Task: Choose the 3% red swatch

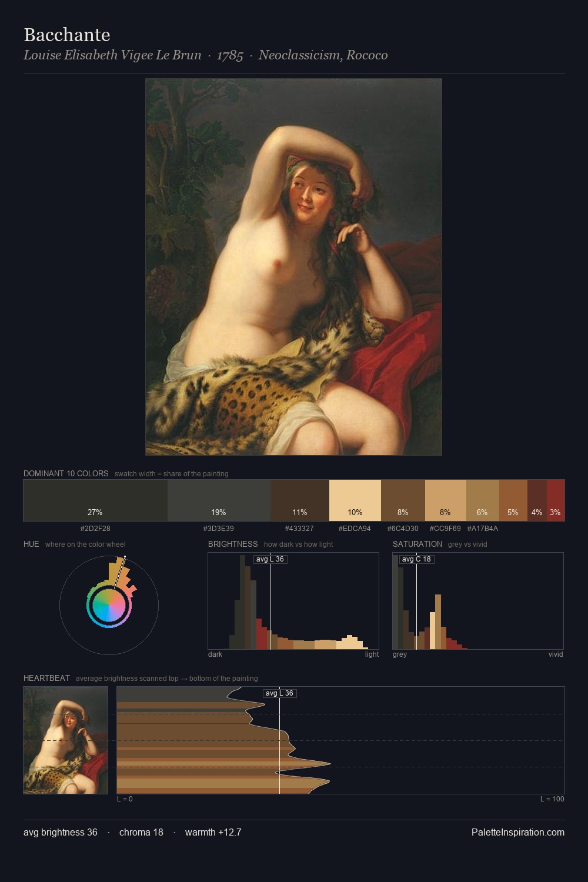Action: [556, 500]
